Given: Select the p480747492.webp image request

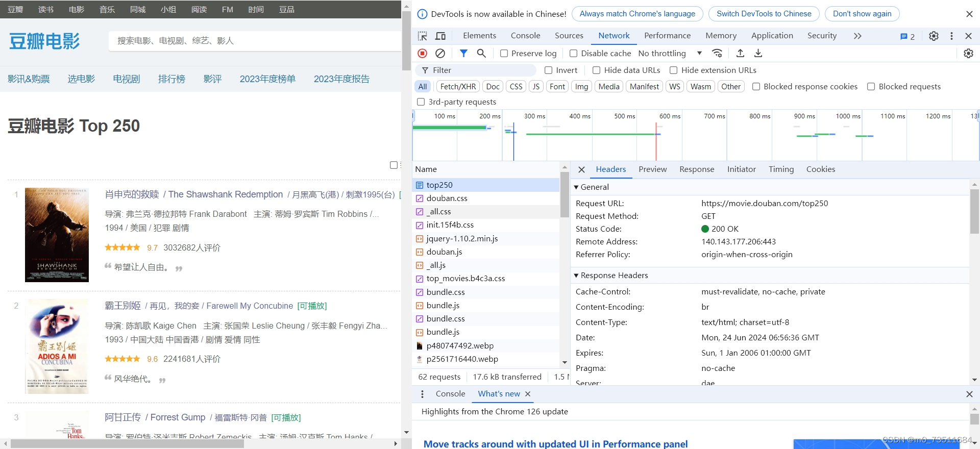Looking at the screenshot, I should [x=485, y=345].
